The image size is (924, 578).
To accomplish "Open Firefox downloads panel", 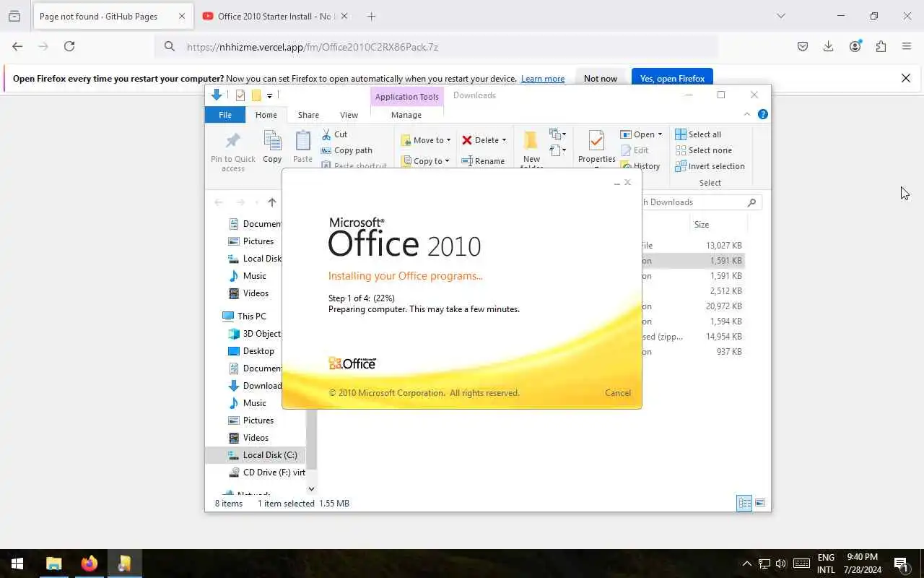I will (828, 46).
